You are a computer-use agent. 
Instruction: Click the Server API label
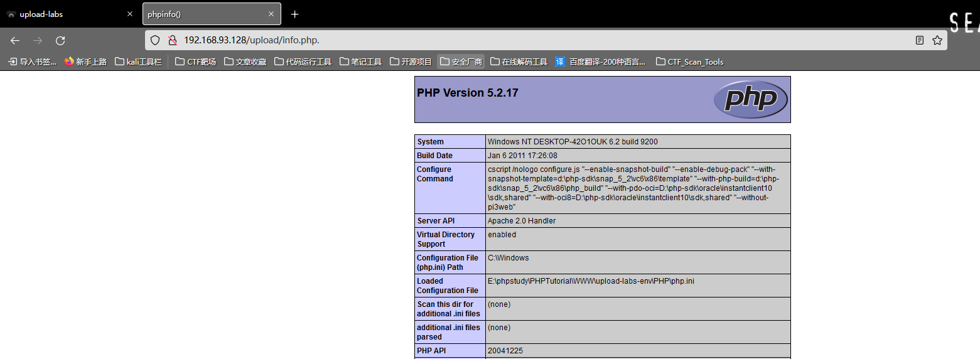click(x=436, y=221)
